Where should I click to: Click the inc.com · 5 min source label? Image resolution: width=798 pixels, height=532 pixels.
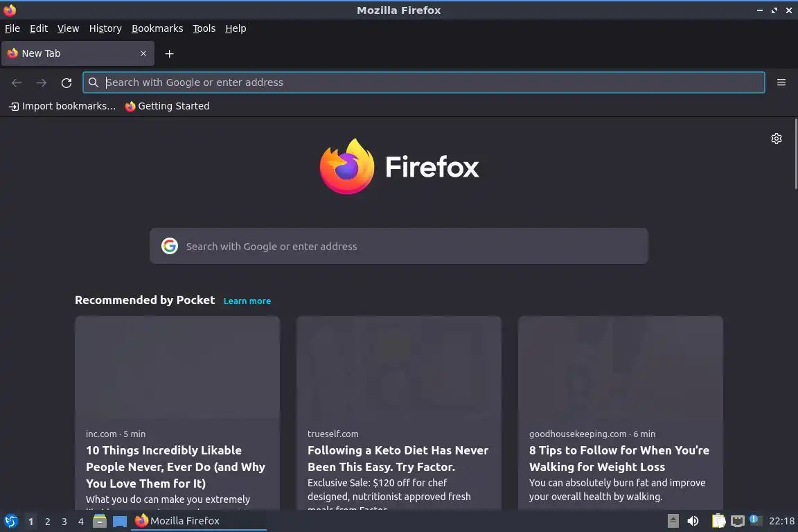point(116,434)
